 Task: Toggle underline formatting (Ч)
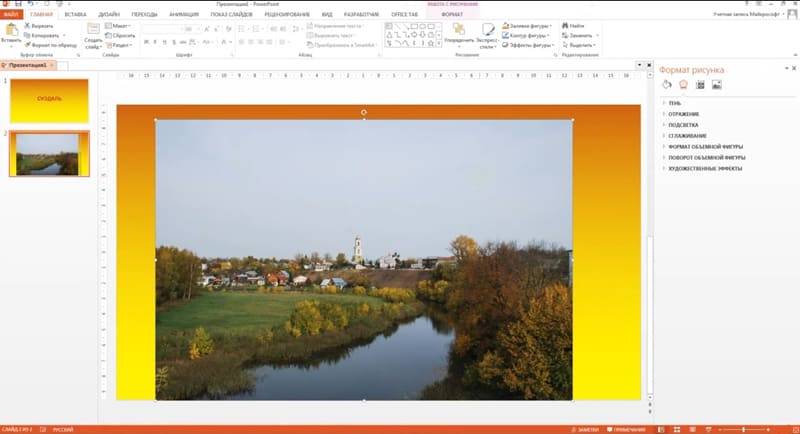tap(164, 42)
